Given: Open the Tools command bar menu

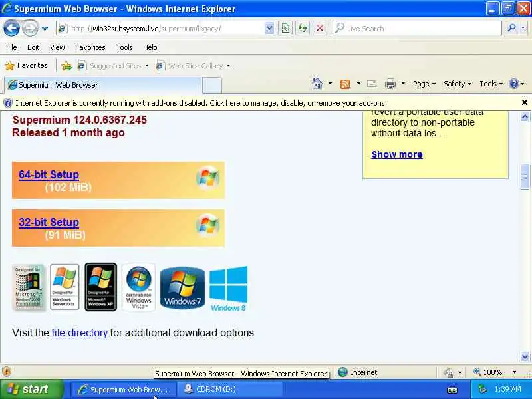Looking at the screenshot, I should (491, 84).
